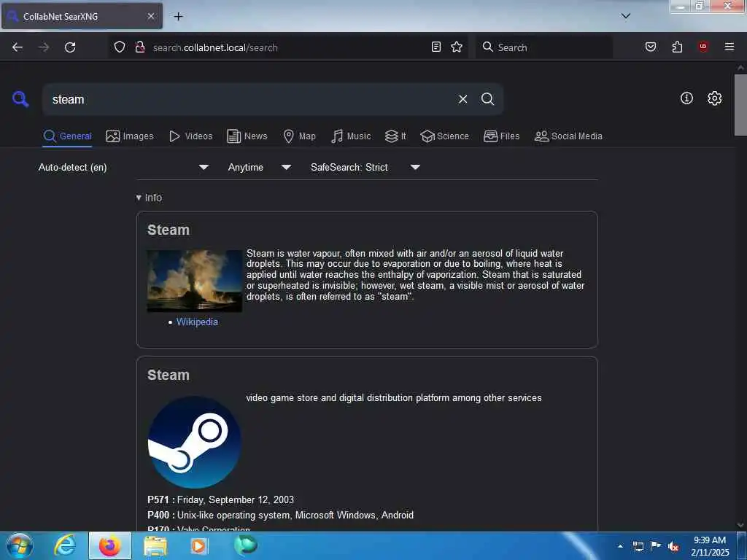Click the Steam platform logo image

point(194,442)
